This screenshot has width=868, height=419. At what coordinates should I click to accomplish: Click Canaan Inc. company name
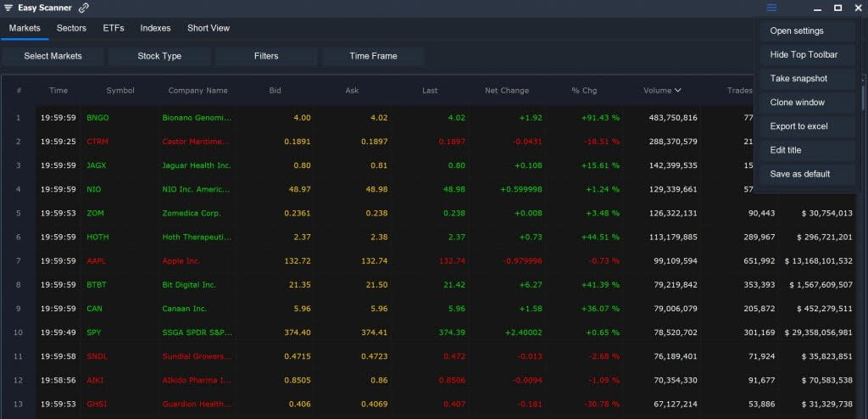184,308
